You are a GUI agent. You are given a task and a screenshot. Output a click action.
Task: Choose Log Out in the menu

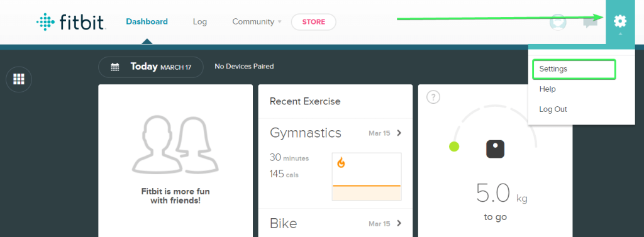[553, 109]
